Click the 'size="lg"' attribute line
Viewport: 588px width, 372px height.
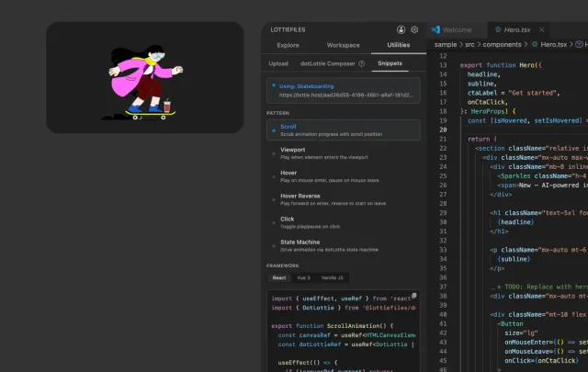(521, 333)
